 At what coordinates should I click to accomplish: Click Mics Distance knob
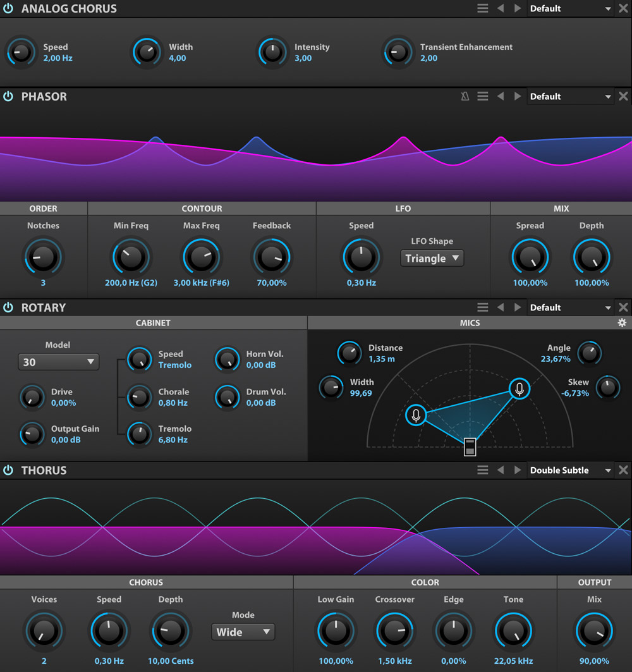(349, 353)
